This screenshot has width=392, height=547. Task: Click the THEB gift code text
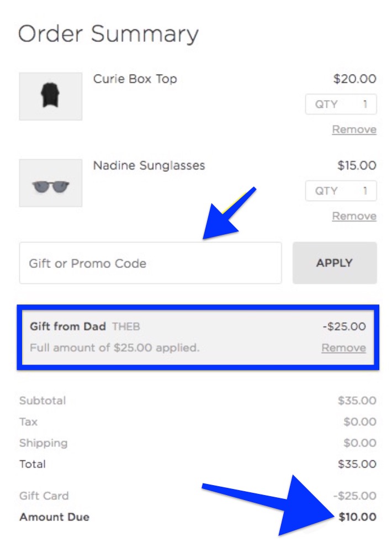click(x=126, y=327)
